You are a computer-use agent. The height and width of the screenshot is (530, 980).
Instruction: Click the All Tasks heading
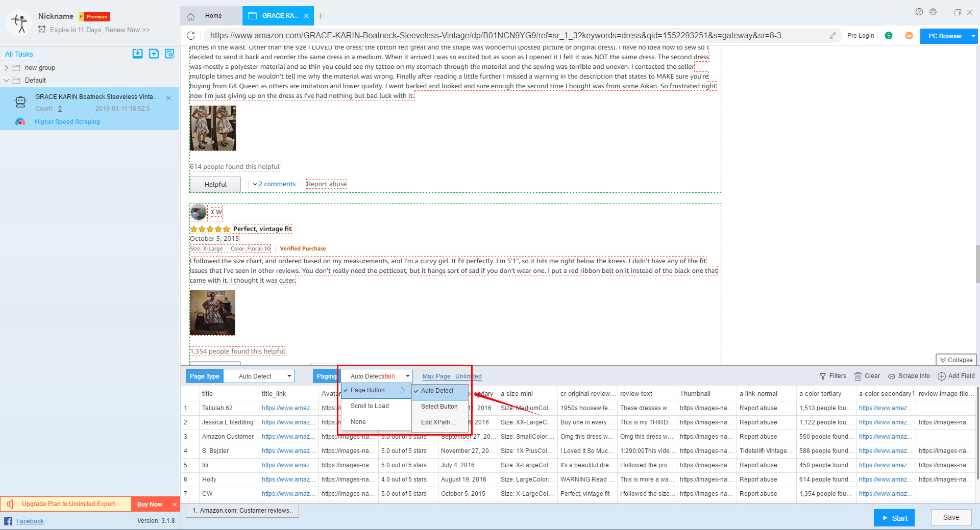point(19,54)
